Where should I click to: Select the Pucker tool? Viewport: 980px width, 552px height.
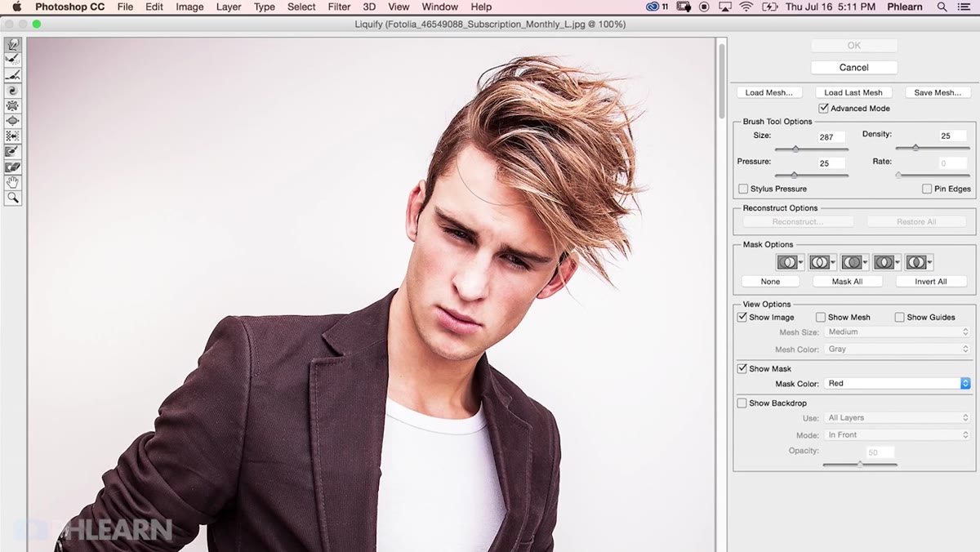pos(13,106)
